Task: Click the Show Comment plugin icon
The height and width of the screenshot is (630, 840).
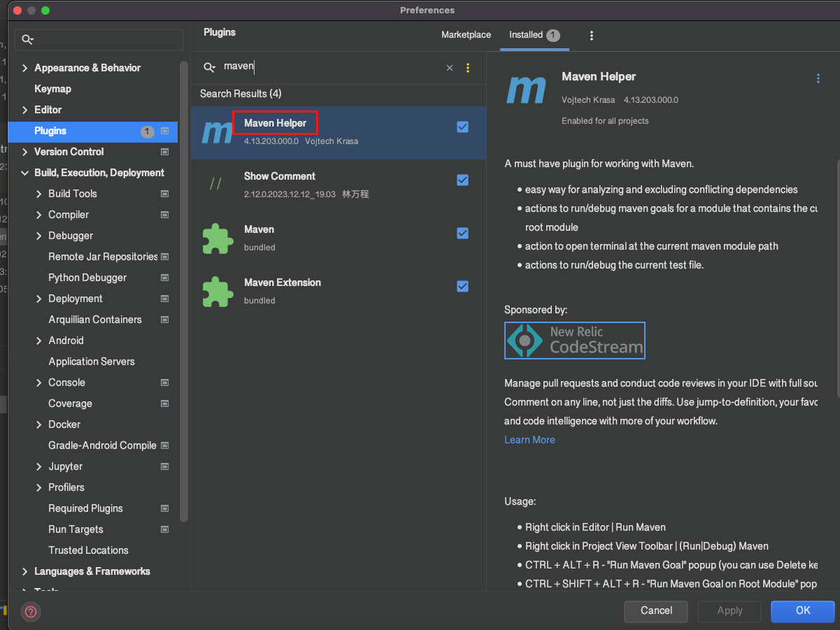Action: 216,184
